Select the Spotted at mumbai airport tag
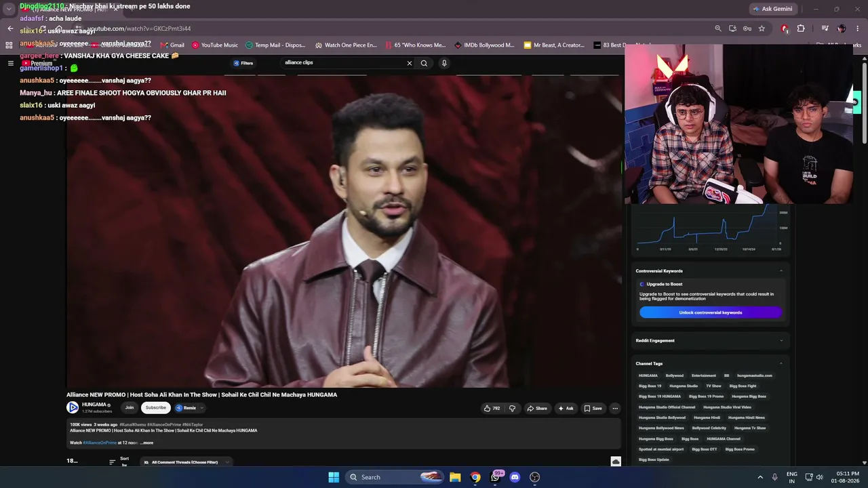The image size is (868, 488). [660, 449]
